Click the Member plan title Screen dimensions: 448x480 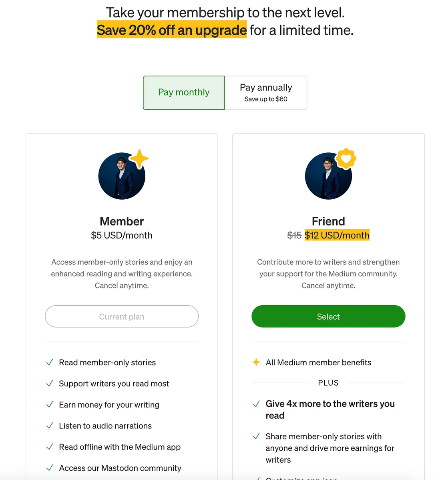click(x=122, y=221)
